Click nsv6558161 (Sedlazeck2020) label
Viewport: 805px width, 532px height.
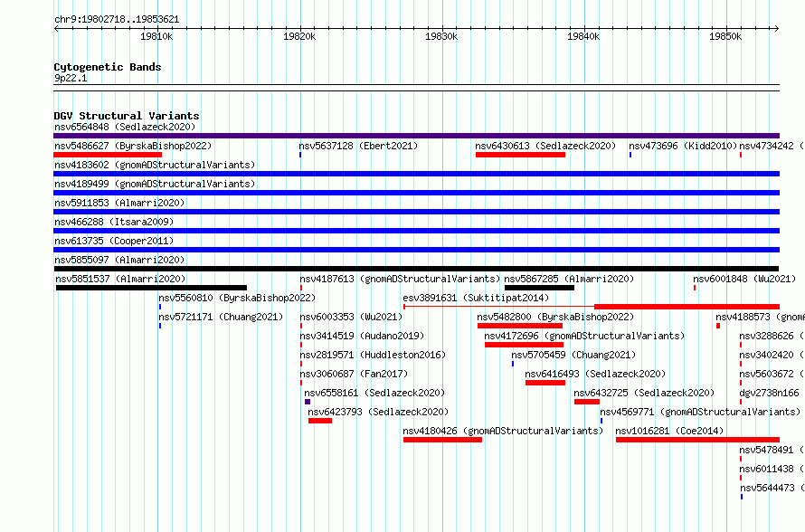click(374, 393)
